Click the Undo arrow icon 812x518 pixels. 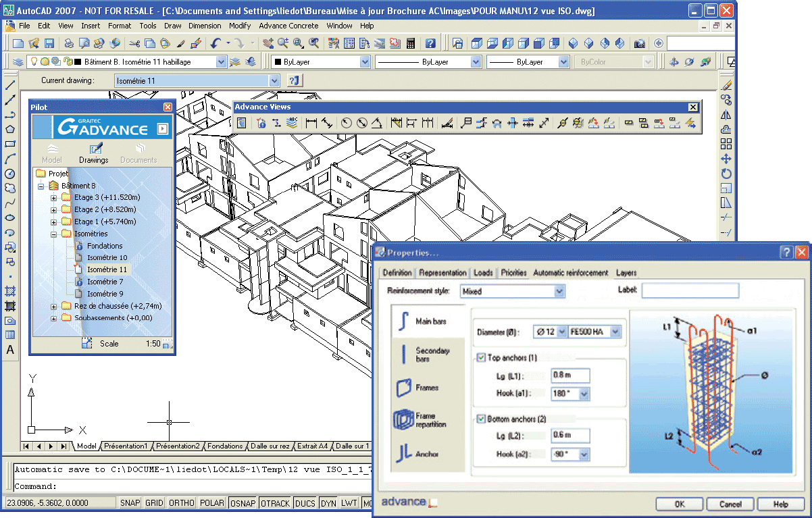215,43
